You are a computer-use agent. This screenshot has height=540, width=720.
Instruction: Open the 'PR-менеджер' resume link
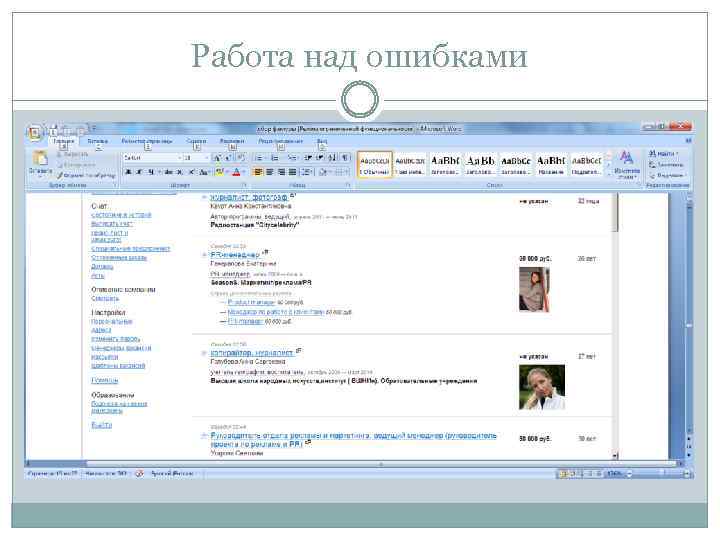[236, 255]
